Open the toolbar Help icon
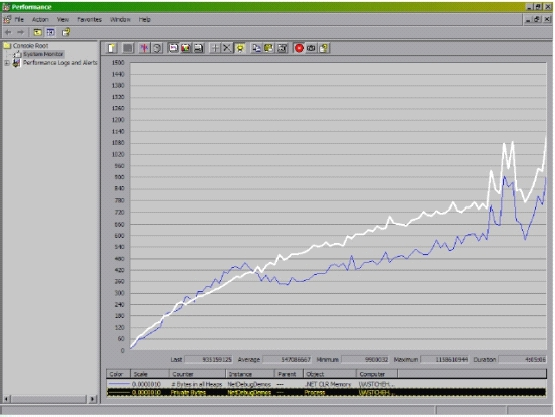The image size is (555, 417). tap(324, 48)
